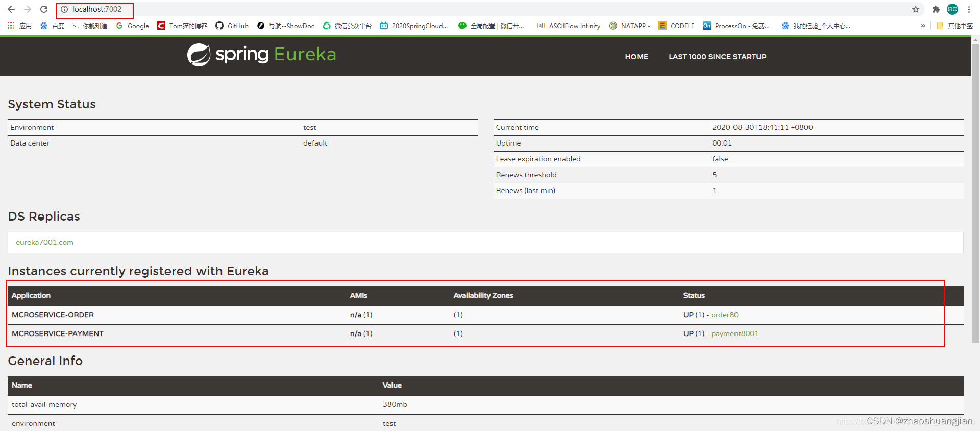Open the Baidu bookmark
980x431 pixels.
click(x=73, y=26)
